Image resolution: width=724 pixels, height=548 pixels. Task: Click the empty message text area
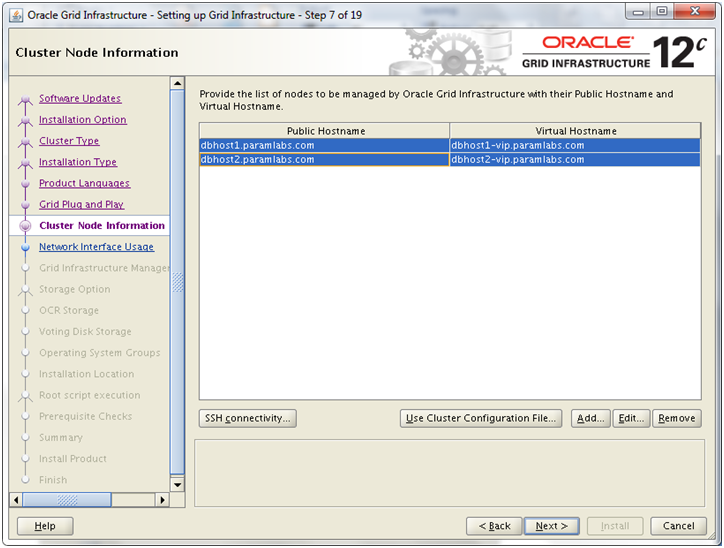(449, 473)
